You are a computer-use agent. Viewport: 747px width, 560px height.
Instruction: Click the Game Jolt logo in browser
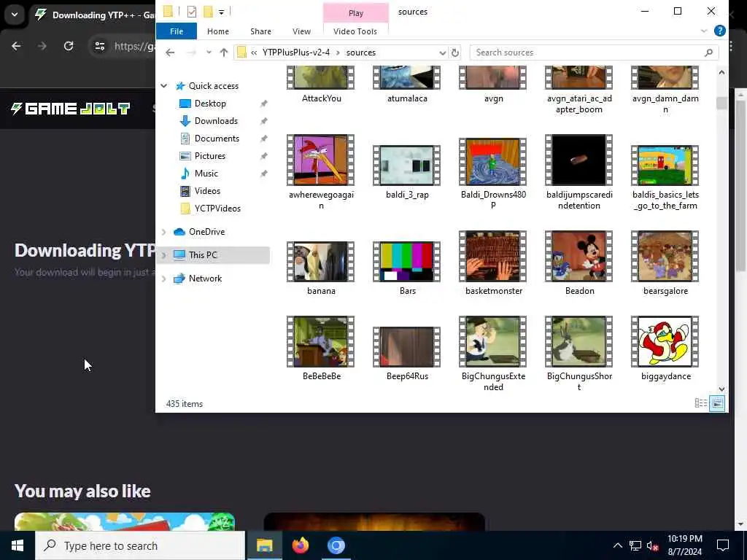coord(70,109)
